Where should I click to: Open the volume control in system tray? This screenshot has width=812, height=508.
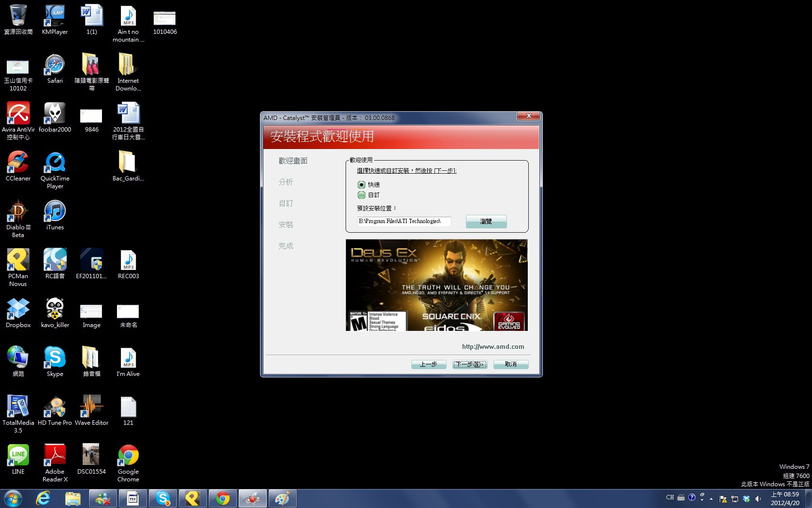758,498
